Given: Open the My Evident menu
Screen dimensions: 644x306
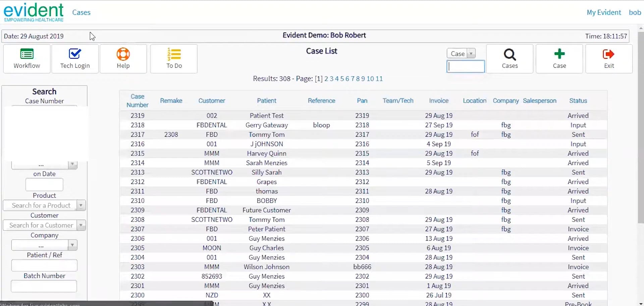Looking at the screenshot, I should click(x=604, y=12).
